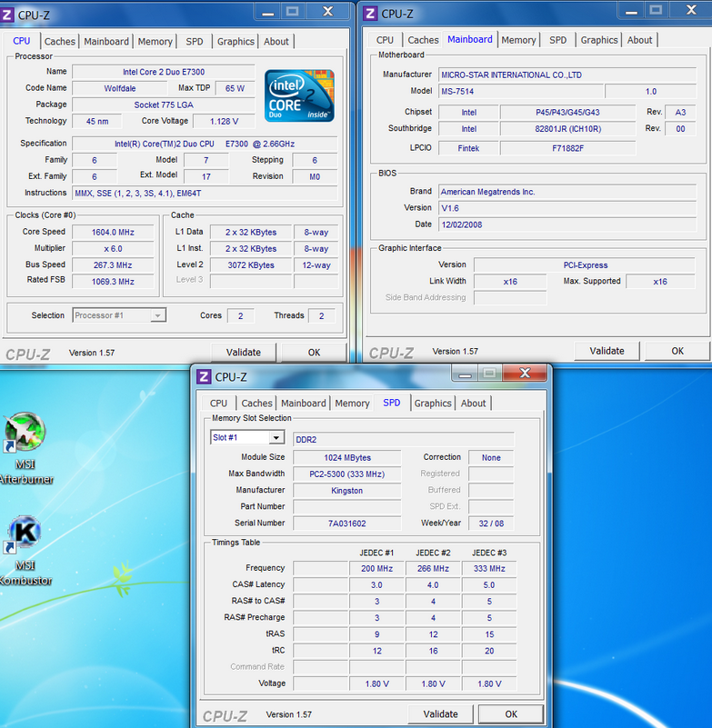Open Caches tab in SPD window

tap(256, 403)
